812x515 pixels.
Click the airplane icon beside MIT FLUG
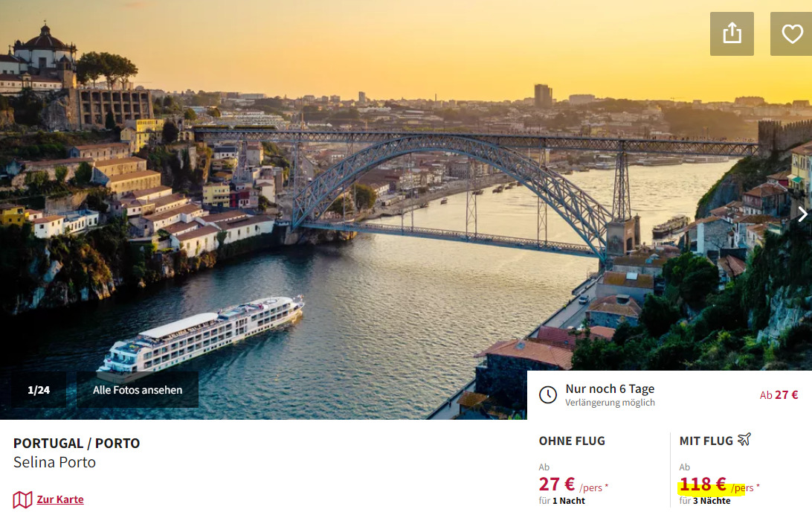click(x=744, y=440)
